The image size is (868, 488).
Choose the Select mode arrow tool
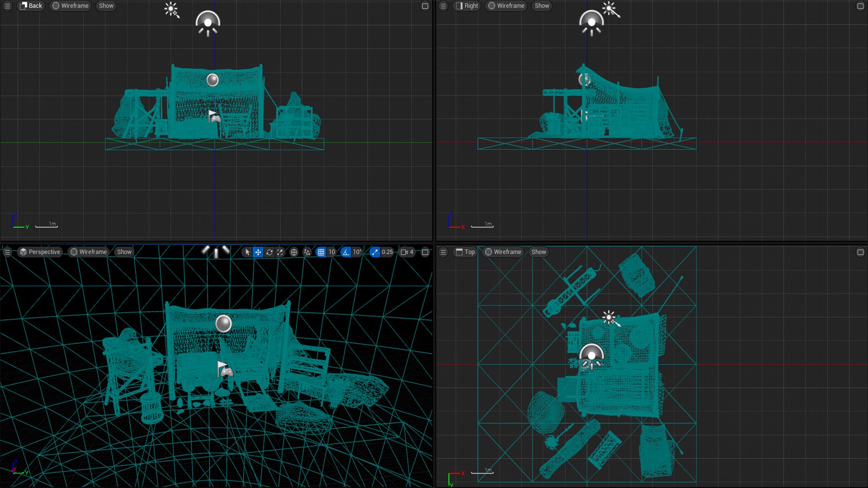click(247, 252)
